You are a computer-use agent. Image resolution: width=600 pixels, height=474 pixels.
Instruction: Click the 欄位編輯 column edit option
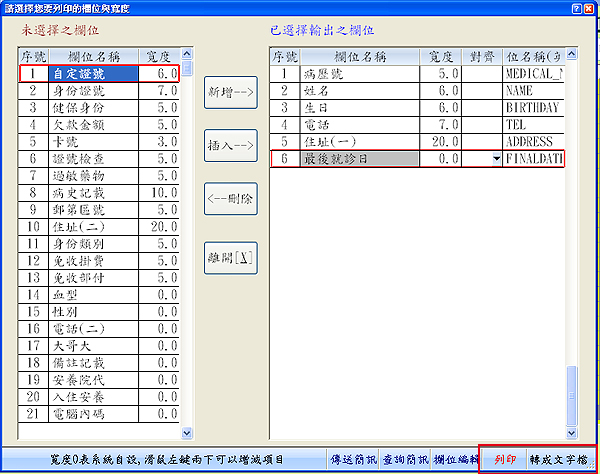pos(454,459)
